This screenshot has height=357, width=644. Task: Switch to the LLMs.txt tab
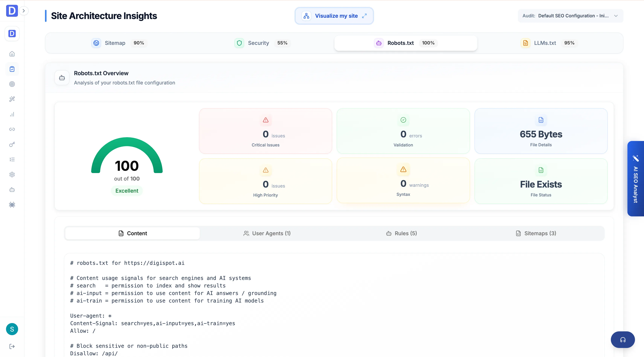click(549, 43)
